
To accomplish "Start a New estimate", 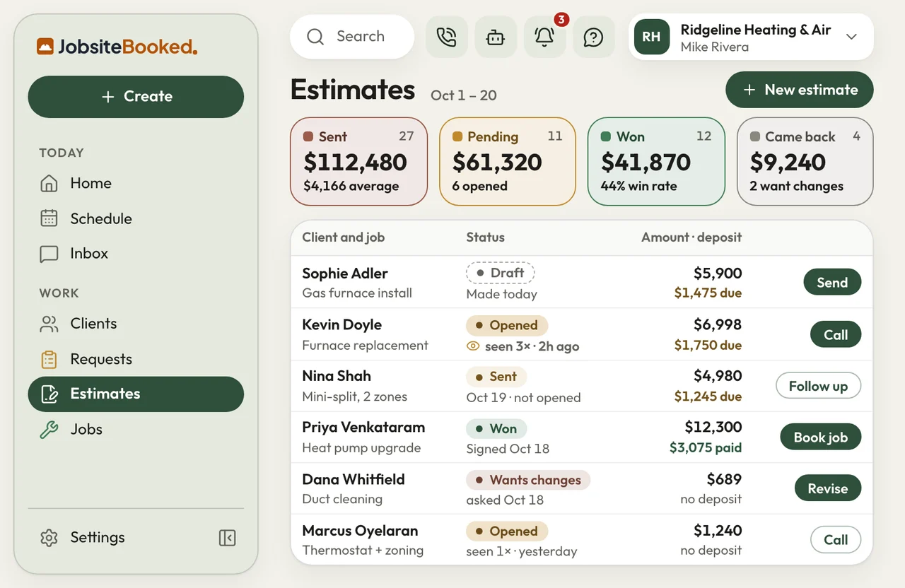I will click(x=800, y=90).
